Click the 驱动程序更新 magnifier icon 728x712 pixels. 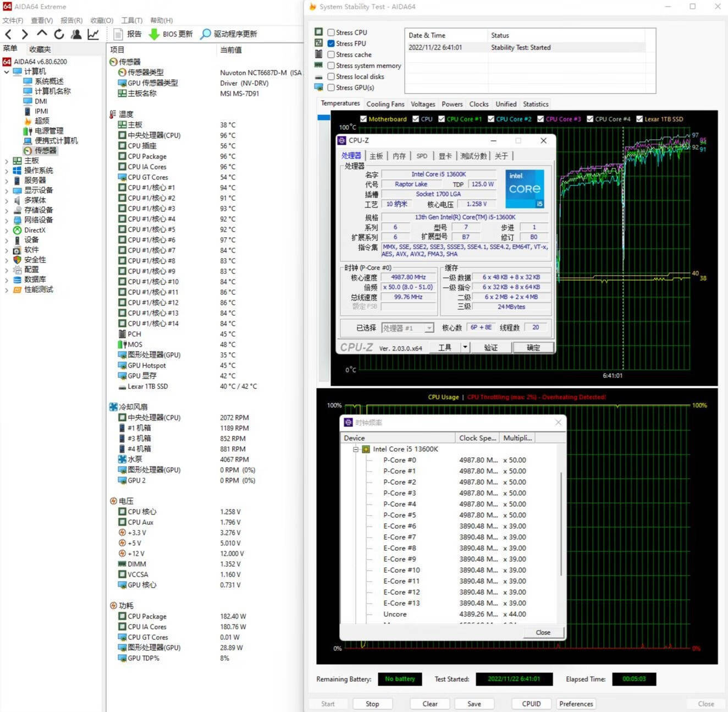tap(205, 34)
